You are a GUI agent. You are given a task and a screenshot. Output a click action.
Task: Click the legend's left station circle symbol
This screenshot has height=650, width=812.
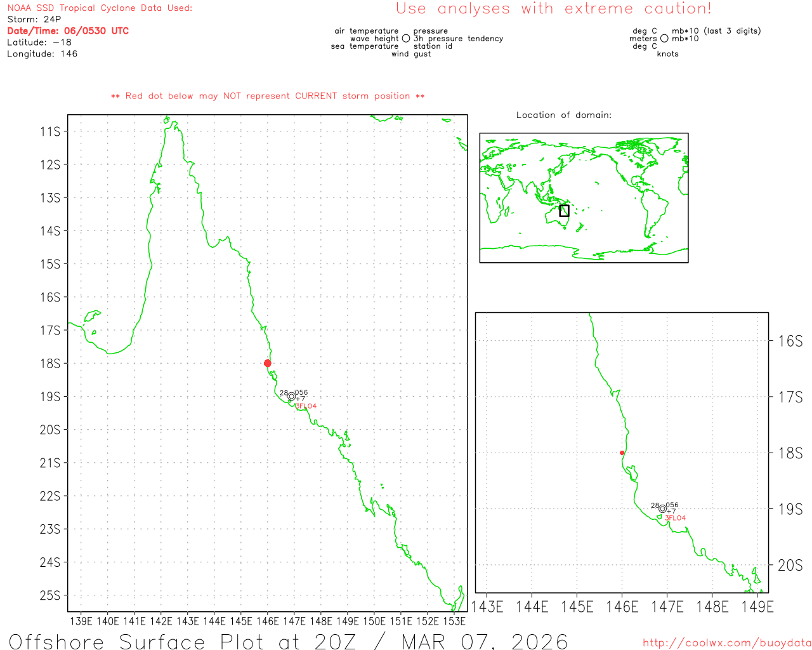(x=406, y=38)
